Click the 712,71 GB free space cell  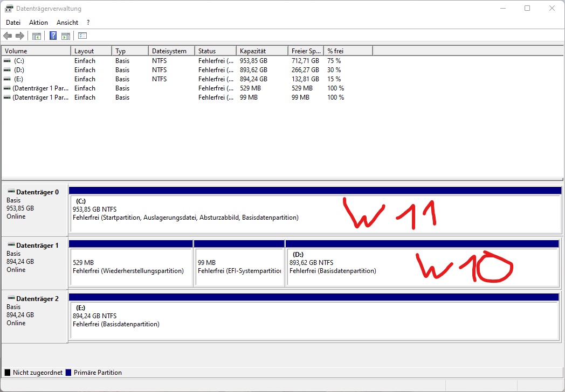click(305, 61)
